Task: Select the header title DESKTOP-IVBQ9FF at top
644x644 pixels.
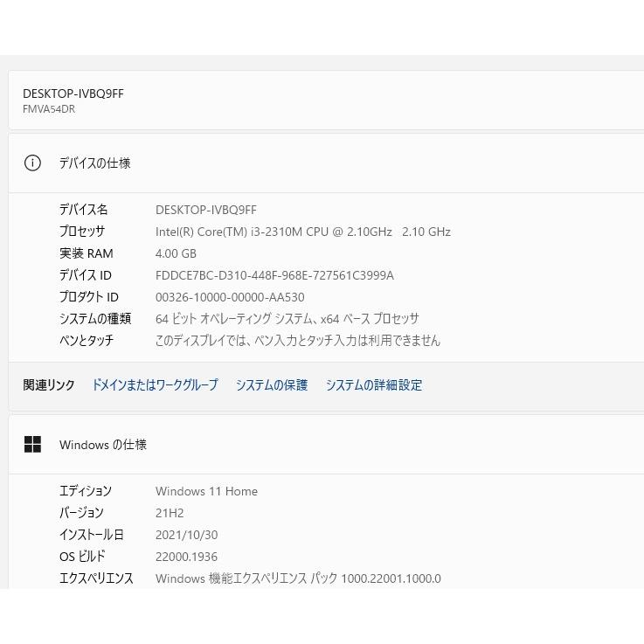Action: (x=73, y=93)
